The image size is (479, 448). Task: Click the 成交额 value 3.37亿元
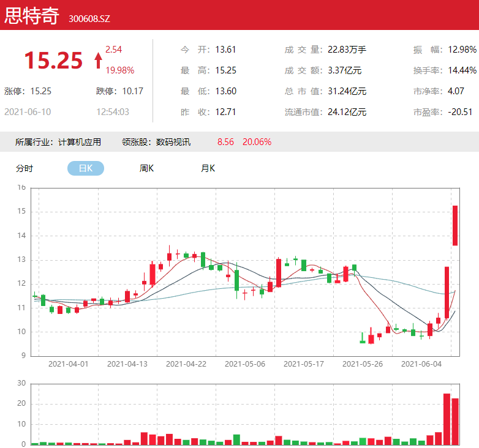coord(345,70)
